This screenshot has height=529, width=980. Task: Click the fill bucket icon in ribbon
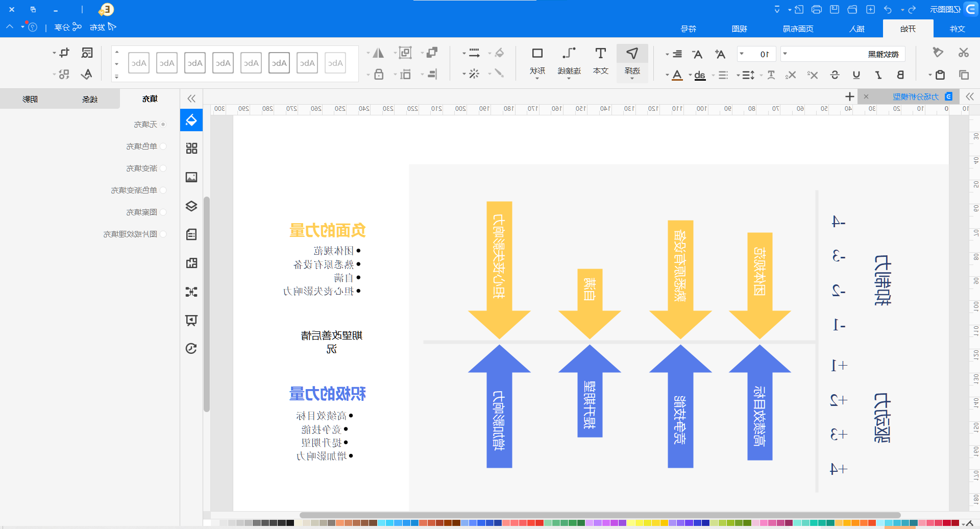tap(499, 53)
